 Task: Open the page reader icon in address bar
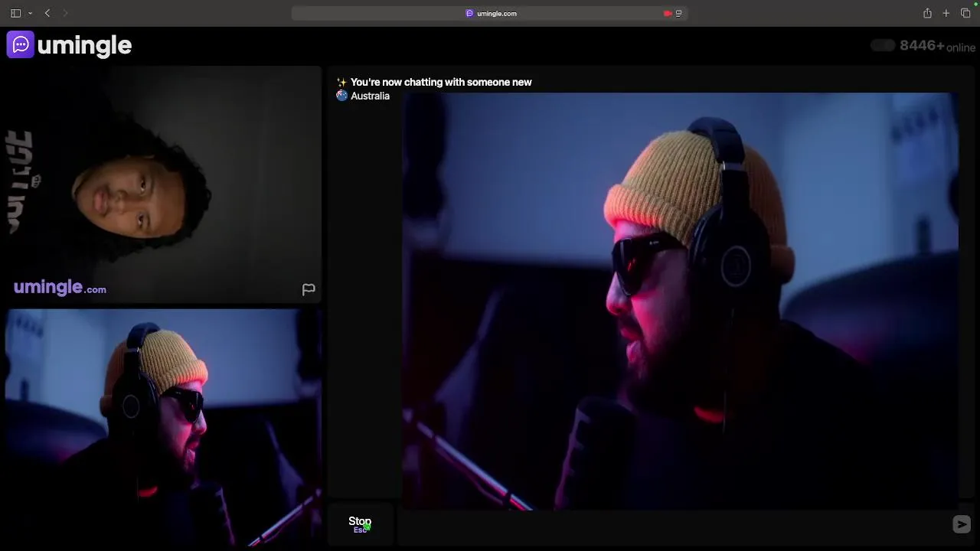(678, 13)
